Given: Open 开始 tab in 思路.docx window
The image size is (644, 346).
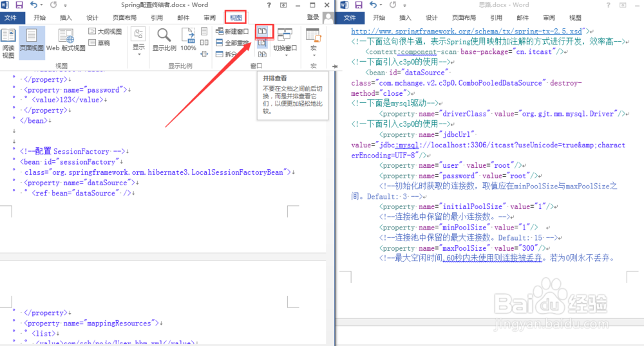Looking at the screenshot, I should [x=379, y=17].
